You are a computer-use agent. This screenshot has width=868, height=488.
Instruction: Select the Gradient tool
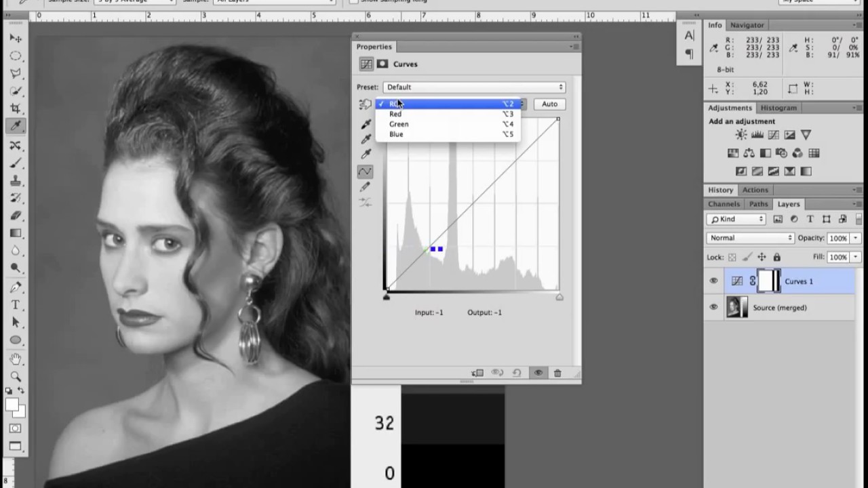coord(16,233)
